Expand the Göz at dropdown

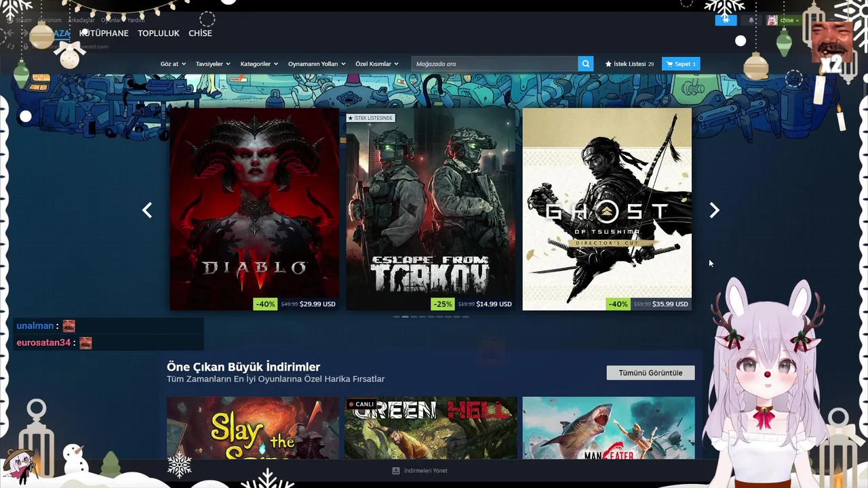click(x=172, y=64)
